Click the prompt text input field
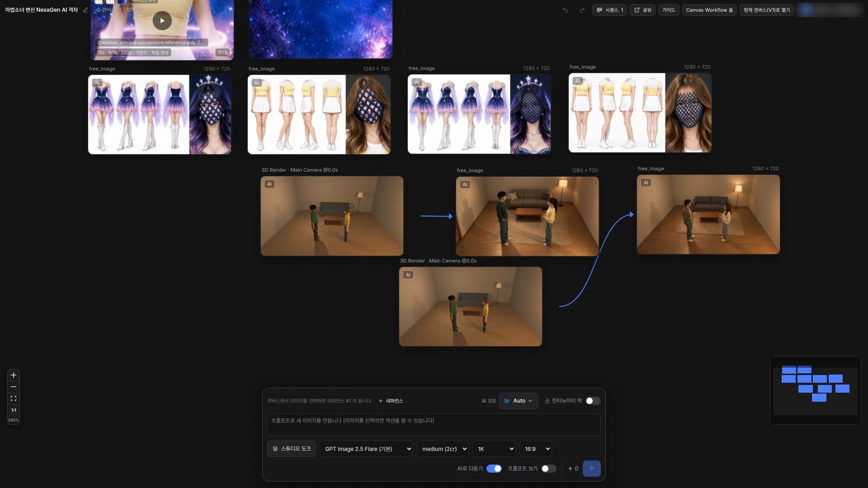The image size is (868, 488). pos(434,425)
